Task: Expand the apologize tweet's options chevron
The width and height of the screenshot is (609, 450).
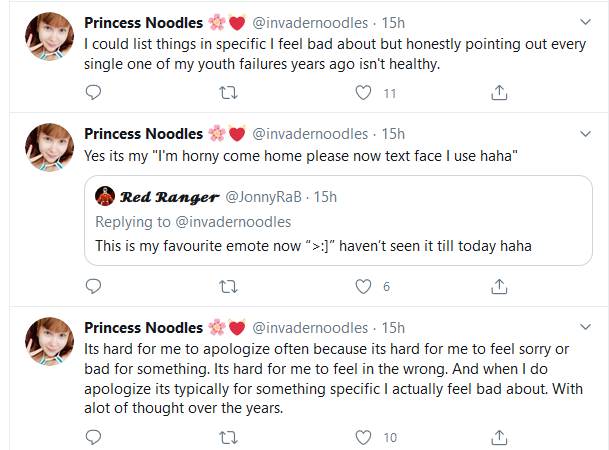Action: pos(586,327)
